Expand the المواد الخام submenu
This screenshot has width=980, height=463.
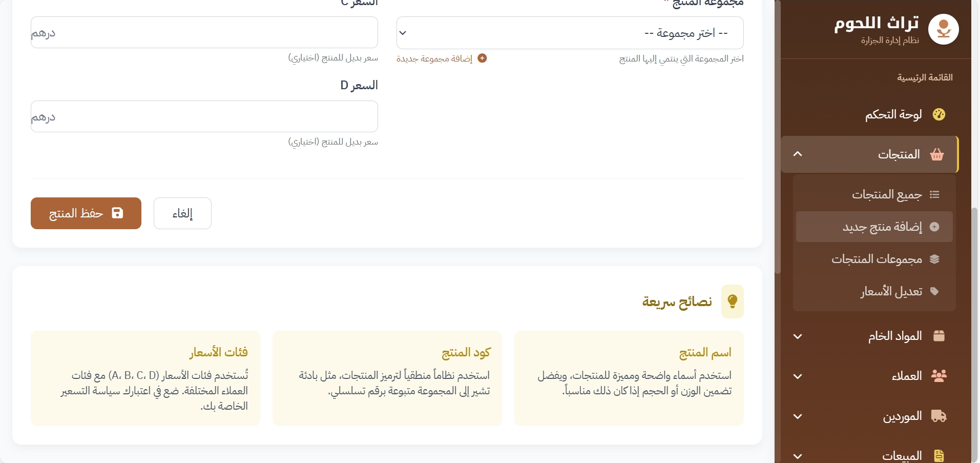coord(798,336)
